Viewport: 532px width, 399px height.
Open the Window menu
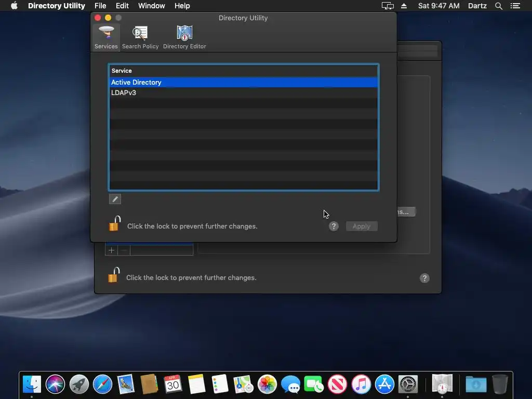click(x=151, y=6)
